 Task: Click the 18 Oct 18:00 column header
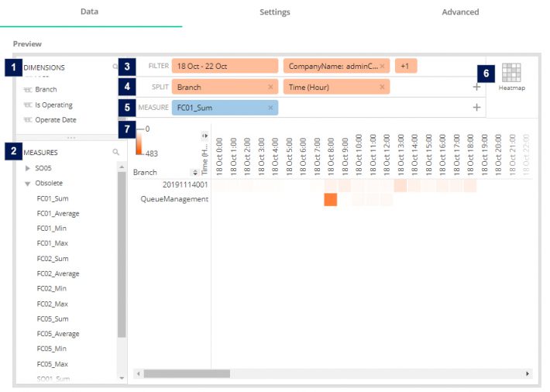pos(470,154)
